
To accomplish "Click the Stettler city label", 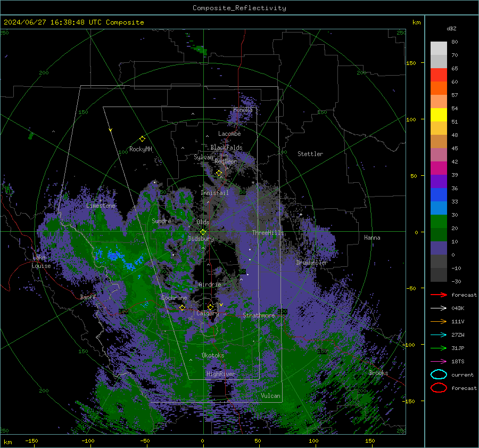I will click(x=310, y=154).
